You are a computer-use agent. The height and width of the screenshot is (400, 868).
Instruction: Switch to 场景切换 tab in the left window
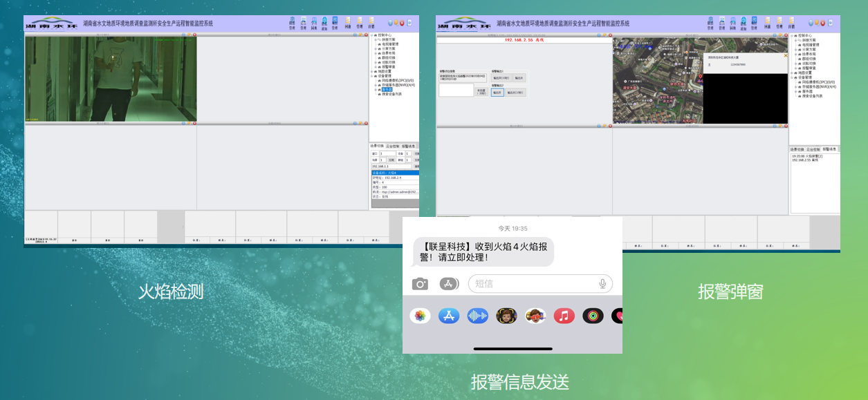coord(378,146)
